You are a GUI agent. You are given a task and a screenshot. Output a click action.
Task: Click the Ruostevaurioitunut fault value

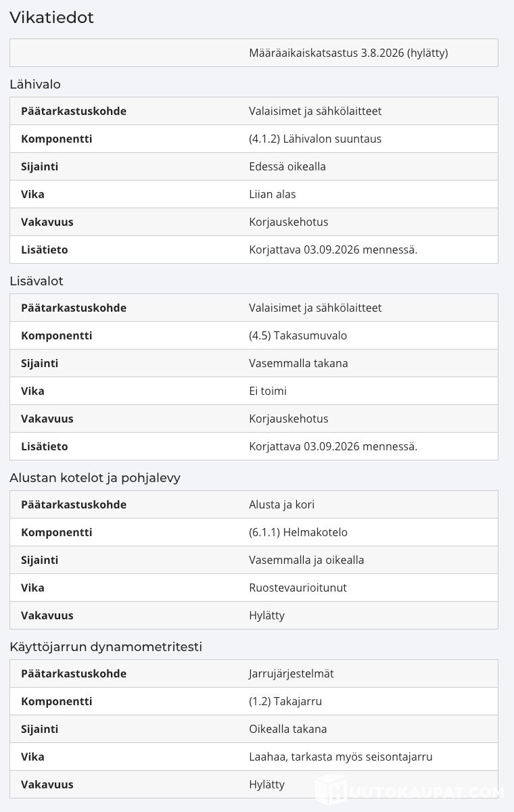tap(298, 588)
